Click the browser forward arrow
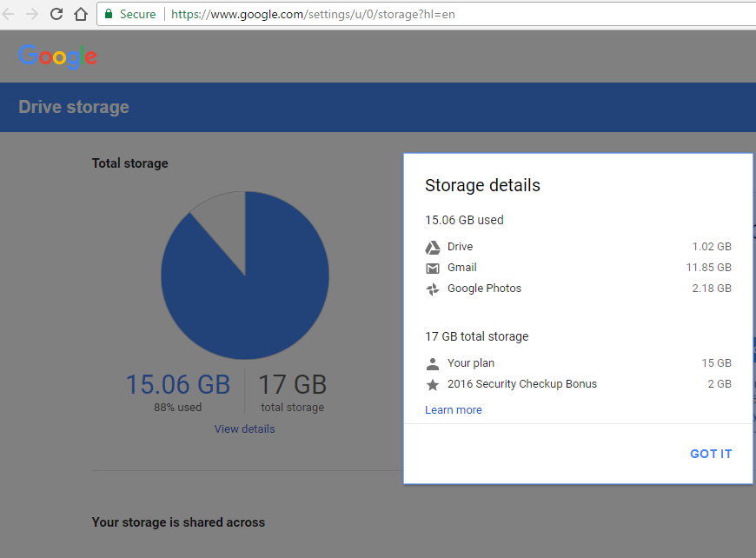 [x=32, y=14]
